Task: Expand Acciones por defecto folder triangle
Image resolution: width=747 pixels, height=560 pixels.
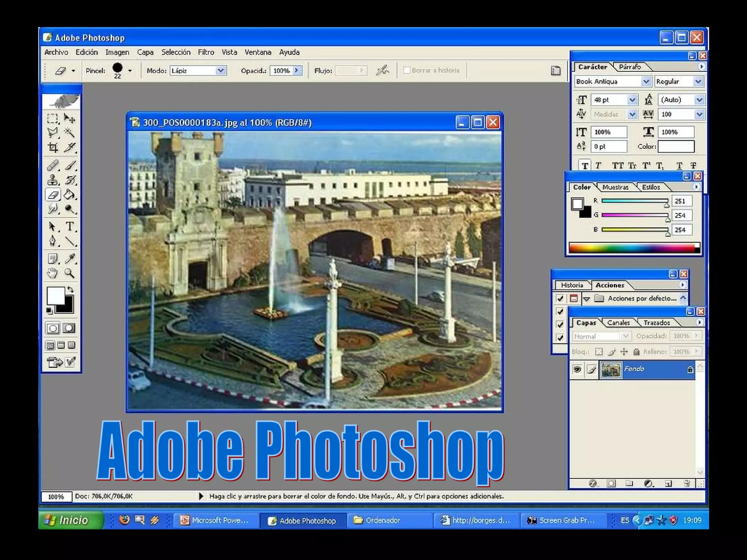Action: [x=587, y=299]
